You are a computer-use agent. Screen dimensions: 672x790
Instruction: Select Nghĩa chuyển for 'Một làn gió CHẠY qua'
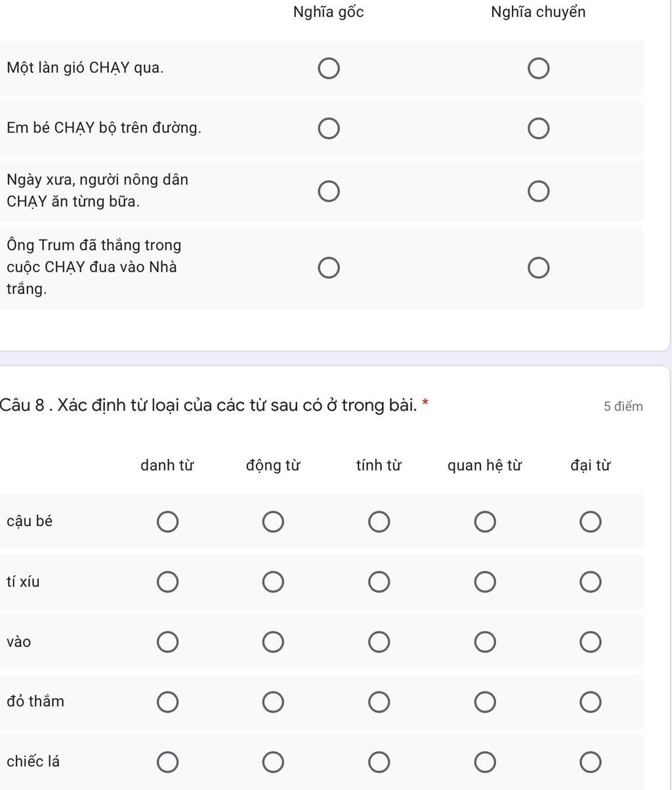(x=538, y=68)
